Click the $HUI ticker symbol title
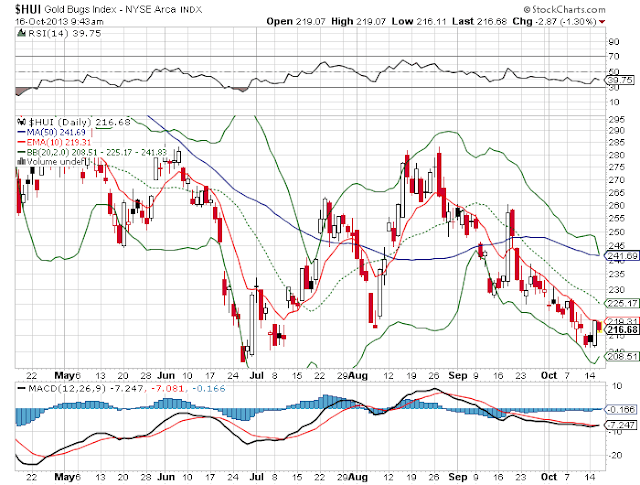The width and height of the screenshot is (640, 485). click(28, 9)
